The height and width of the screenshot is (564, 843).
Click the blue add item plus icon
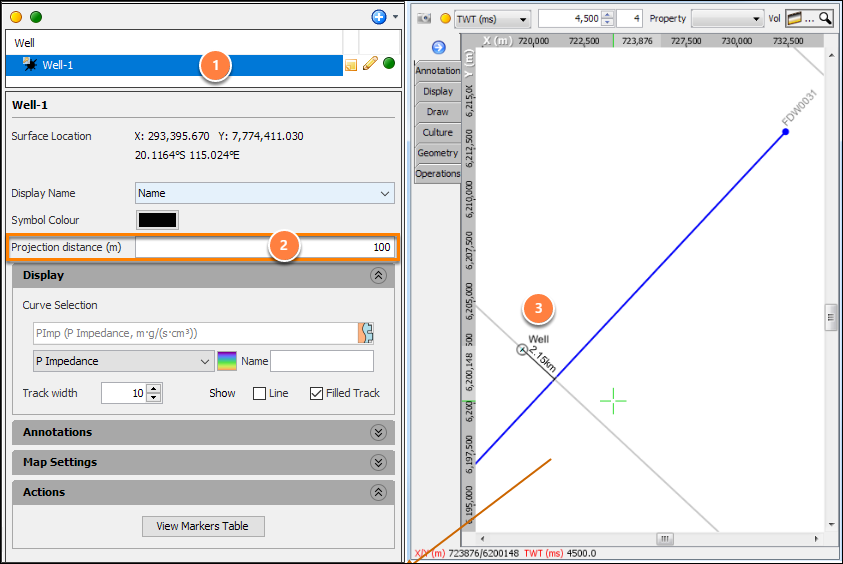pos(378,17)
